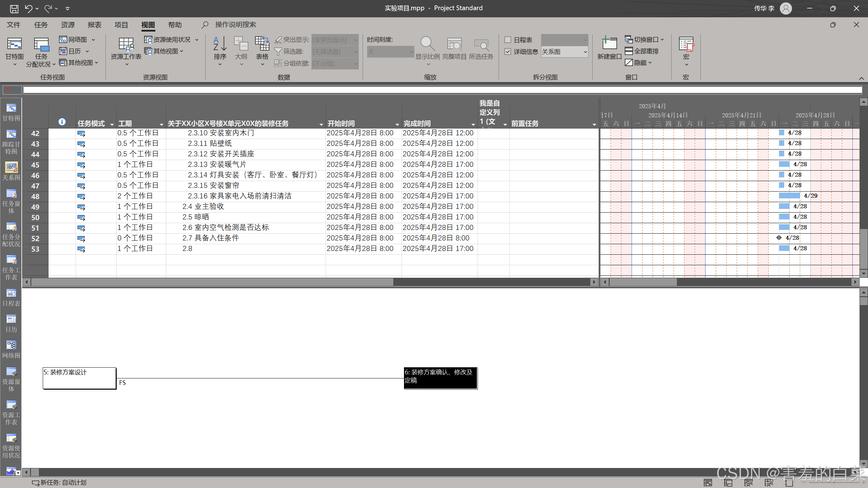This screenshot has width=868, height=488.
Task: Click the task table horizontal scrollbar thumb
Action: 212,282
